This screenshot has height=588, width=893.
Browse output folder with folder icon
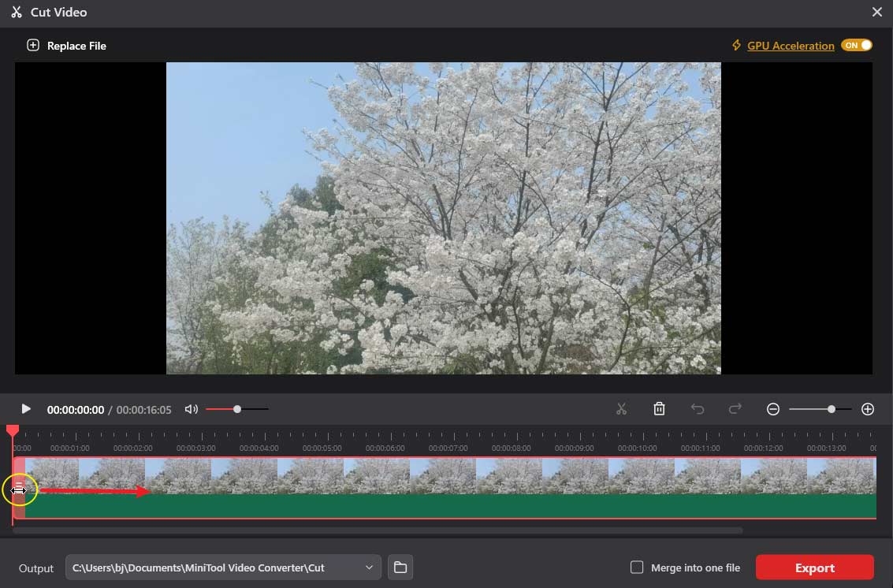400,568
